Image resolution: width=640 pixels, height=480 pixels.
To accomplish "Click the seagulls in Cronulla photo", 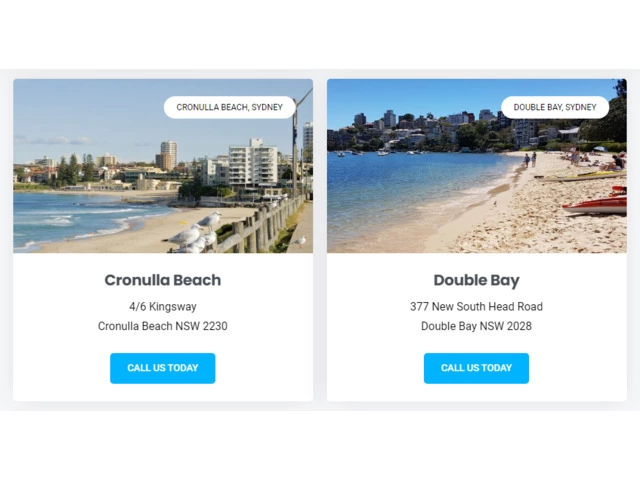I will coord(196,234).
